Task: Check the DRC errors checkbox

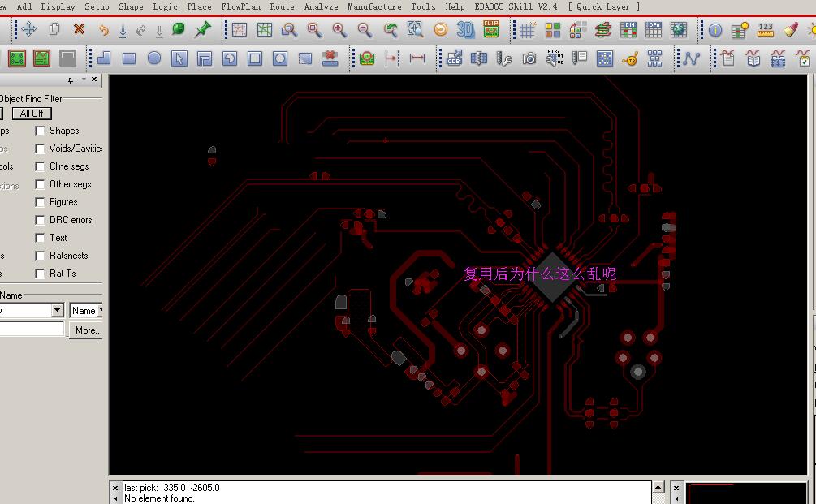Action: coord(40,220)
